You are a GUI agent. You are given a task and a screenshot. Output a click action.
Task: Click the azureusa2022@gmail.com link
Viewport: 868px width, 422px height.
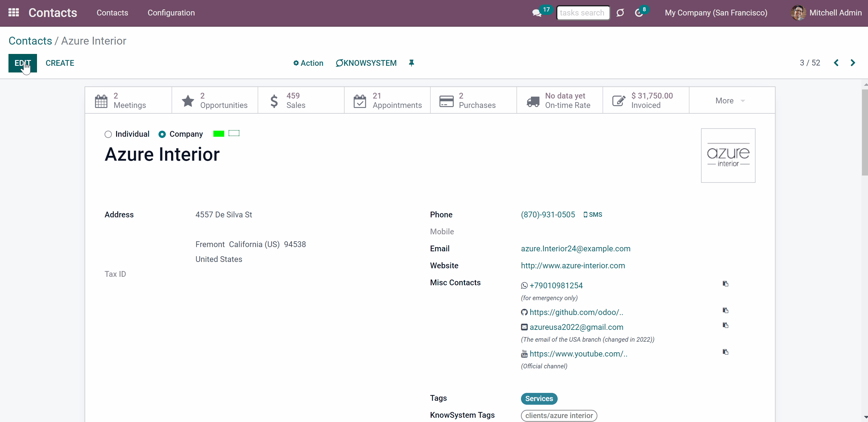pyautogui.click(x=576, y=327)
